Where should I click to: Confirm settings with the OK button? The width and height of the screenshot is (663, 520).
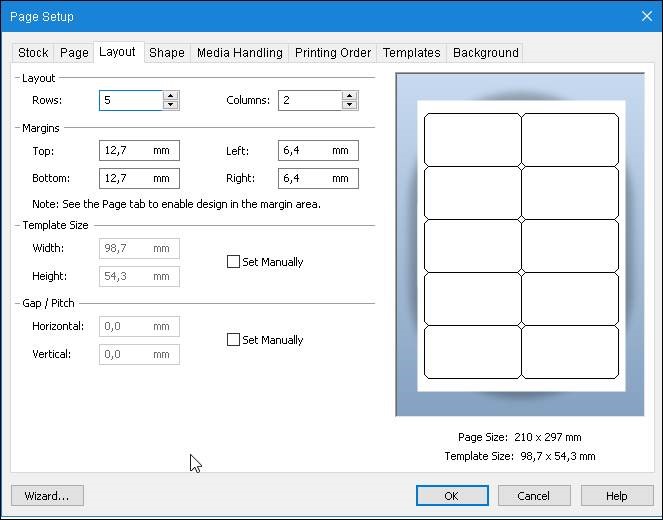pos(451,496)
